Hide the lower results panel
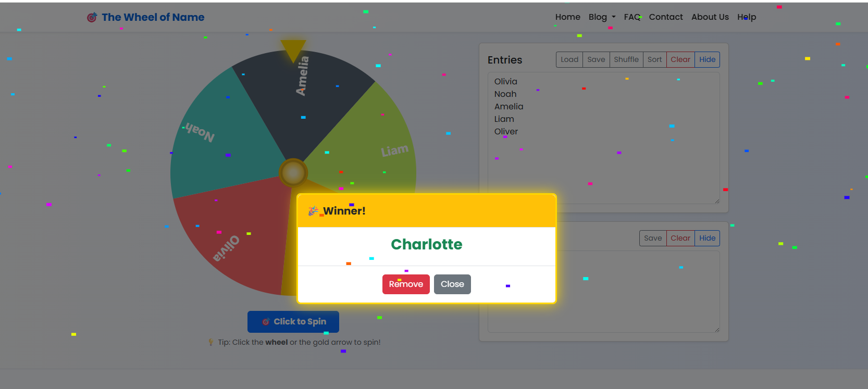Screen dimensions: 868x389 pos(707,238)
